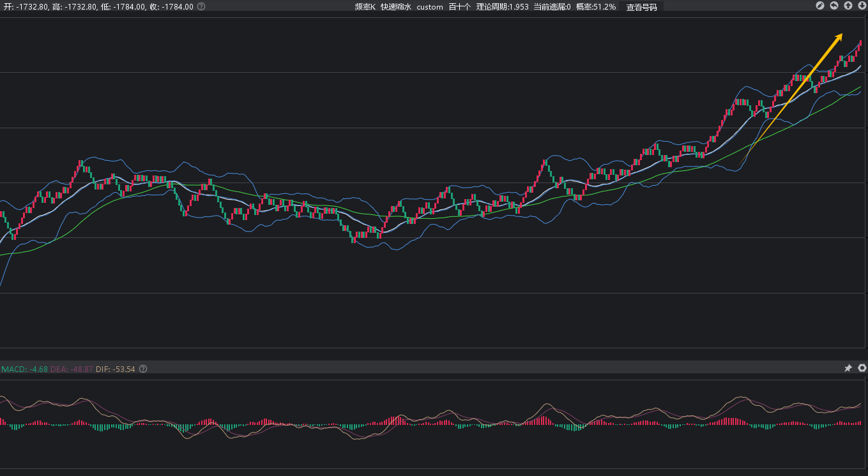Click the back arrow circle icon
The image size is (868, 476).
click(x=834, y=6)
